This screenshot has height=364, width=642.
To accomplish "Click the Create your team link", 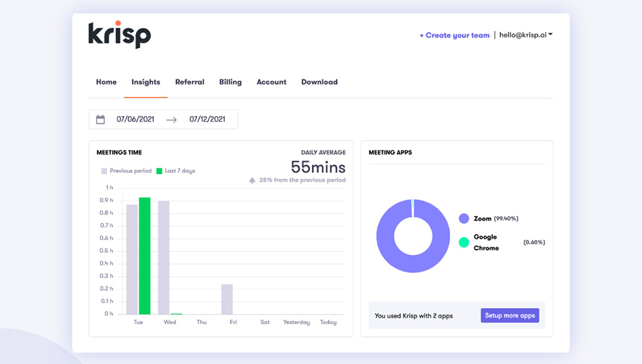I will 455,35.
